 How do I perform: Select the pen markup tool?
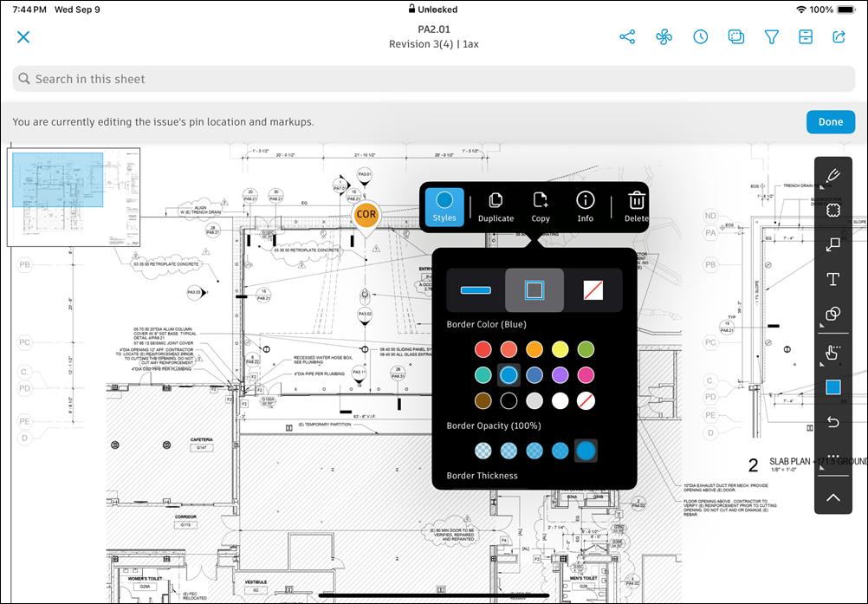point(833,176)
